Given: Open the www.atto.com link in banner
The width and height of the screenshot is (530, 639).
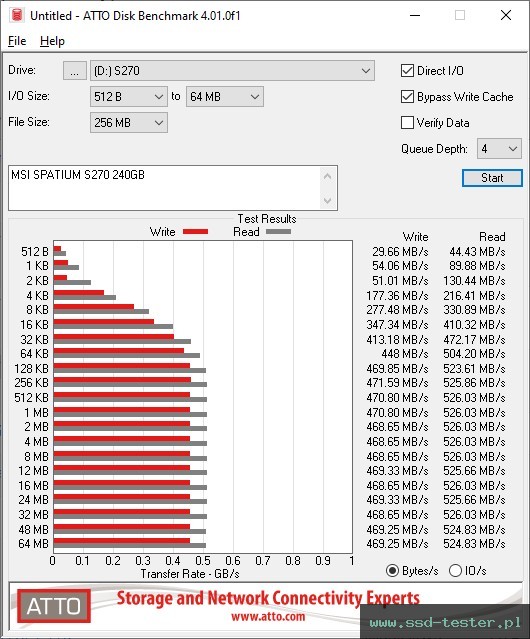Looking at the screenshot, I should coord(268,616).
